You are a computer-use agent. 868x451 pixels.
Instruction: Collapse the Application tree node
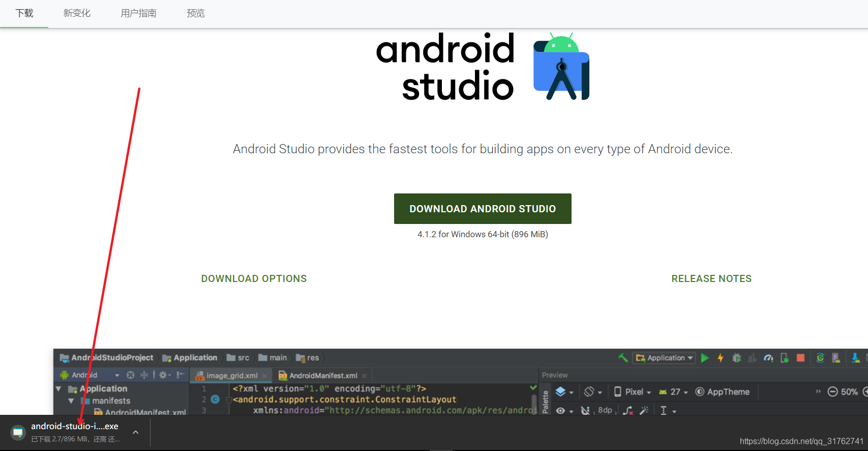[58, 389]
